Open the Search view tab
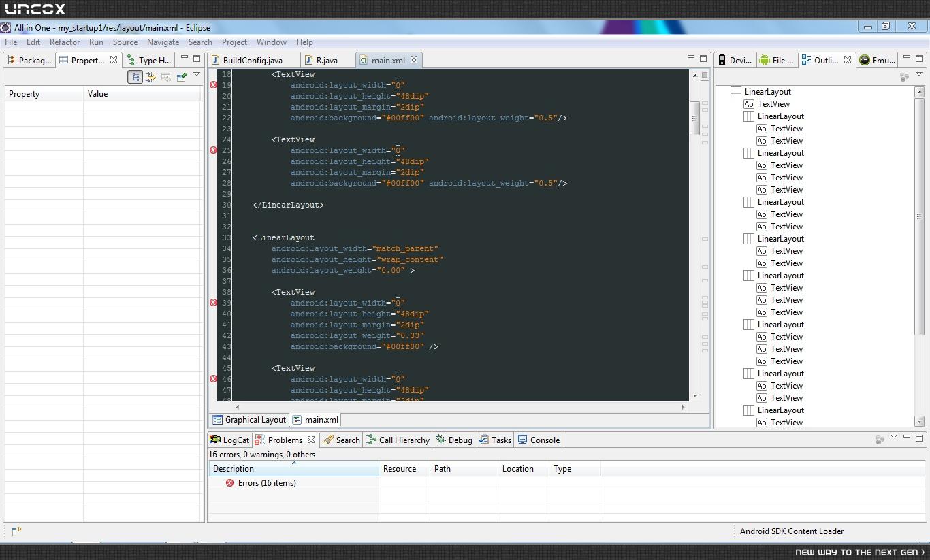The image size is (930, 560). 341,440
